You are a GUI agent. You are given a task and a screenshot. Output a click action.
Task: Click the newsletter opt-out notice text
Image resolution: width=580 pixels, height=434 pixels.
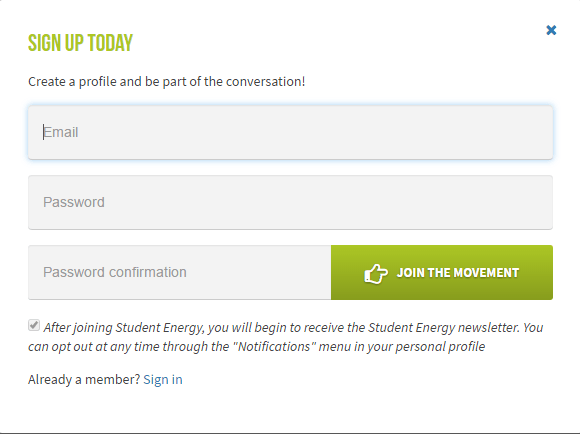click(286, 337)
